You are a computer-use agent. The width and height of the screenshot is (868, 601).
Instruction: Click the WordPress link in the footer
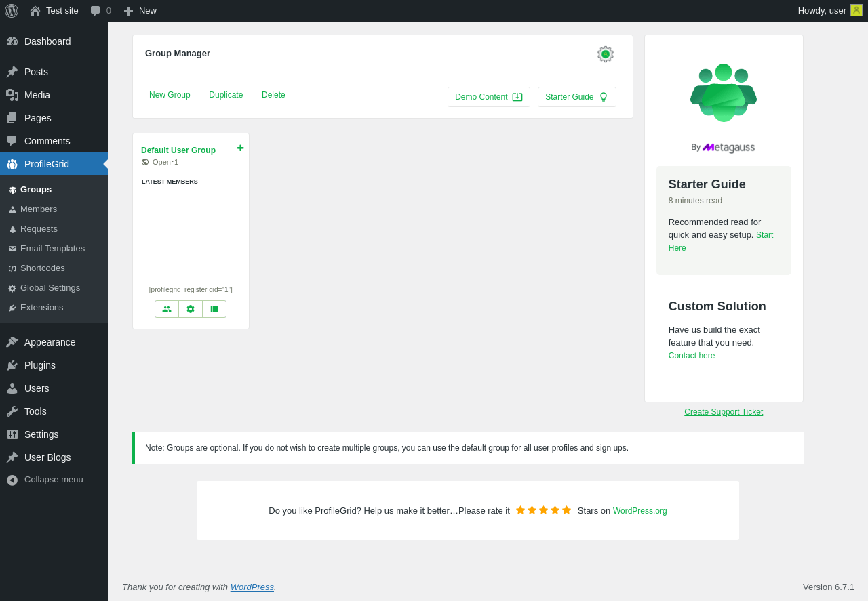[x=252, y=587]
